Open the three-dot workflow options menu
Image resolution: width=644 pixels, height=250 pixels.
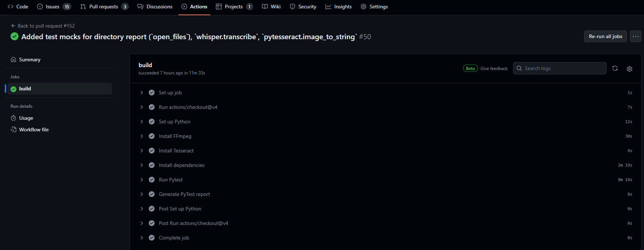pyautogui.click(x=635, y=36)
